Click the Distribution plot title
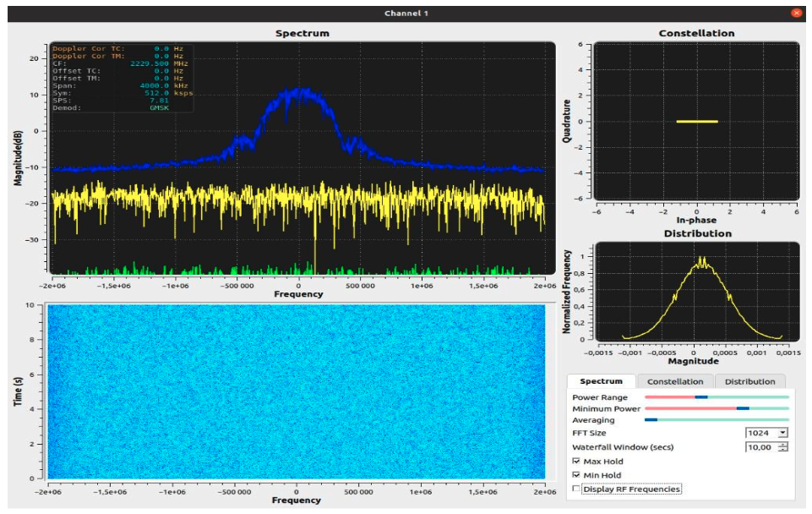812x514 pixels. [x=698, y=233]
